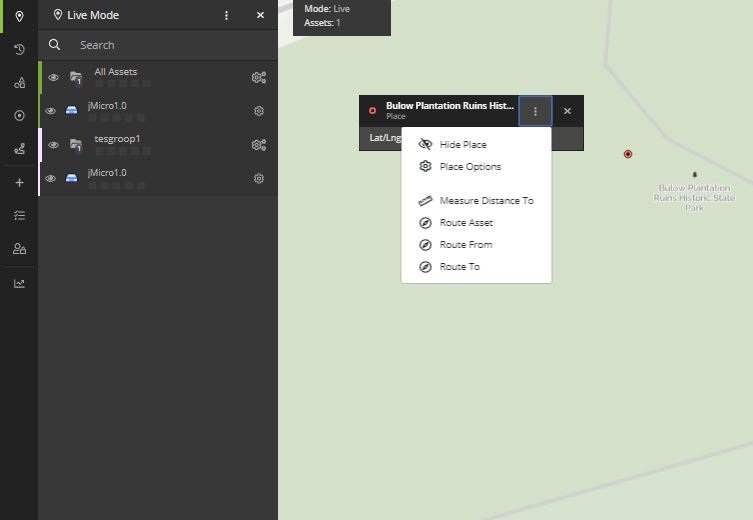This screenshot has height=520, width=753.
Task: Click the shapes icon in left sidebar
Action: [19, 83]
